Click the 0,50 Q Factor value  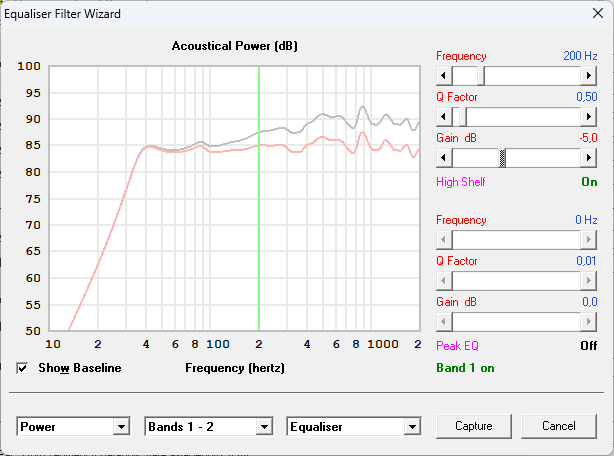[587, 97]
